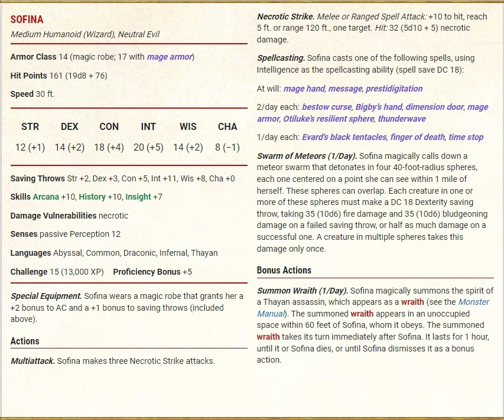Click the wraith link followed by "appears in an unoccupied"
This screenshot has width=504, height=420.
point(362,314)
